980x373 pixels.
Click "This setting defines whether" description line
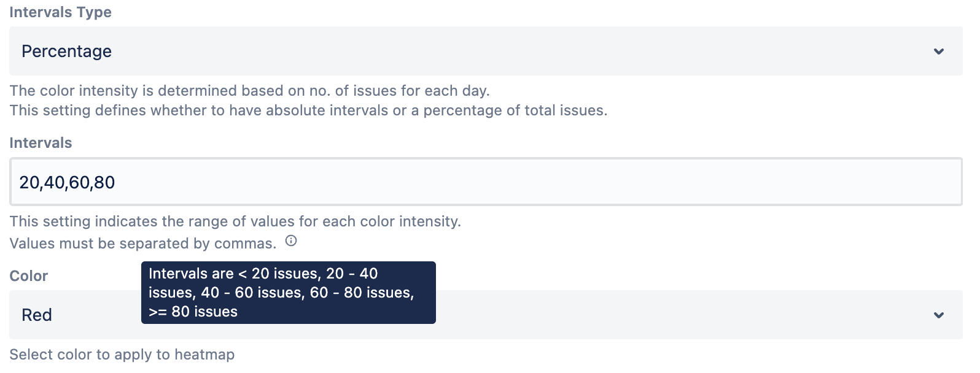tap(308, 110)
